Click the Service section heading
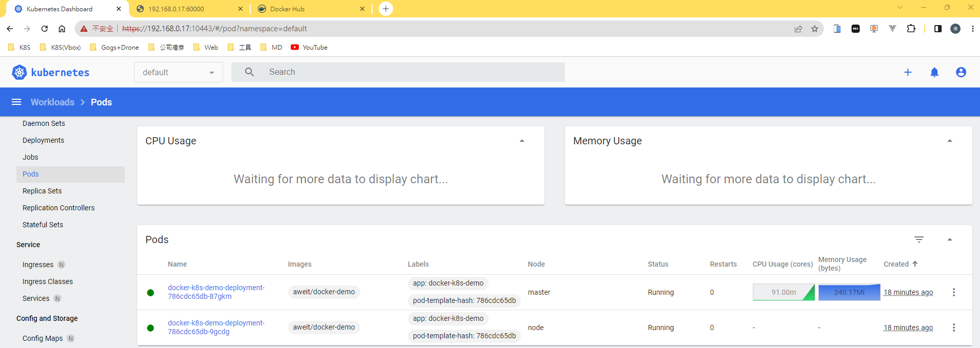The height and width of the screenshot is (348, 980). (x=28, y=245)
